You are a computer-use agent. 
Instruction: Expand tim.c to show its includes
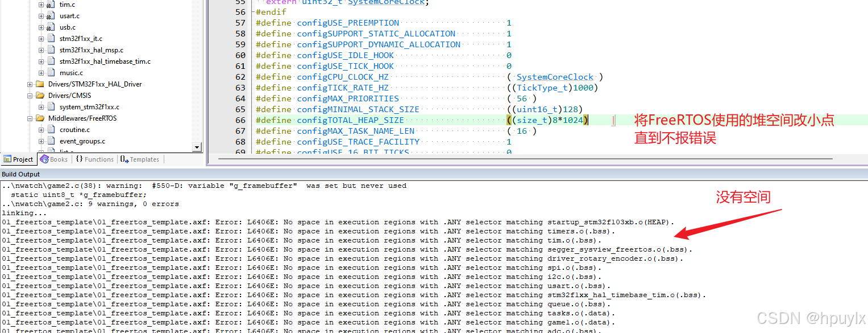[40, 5]
